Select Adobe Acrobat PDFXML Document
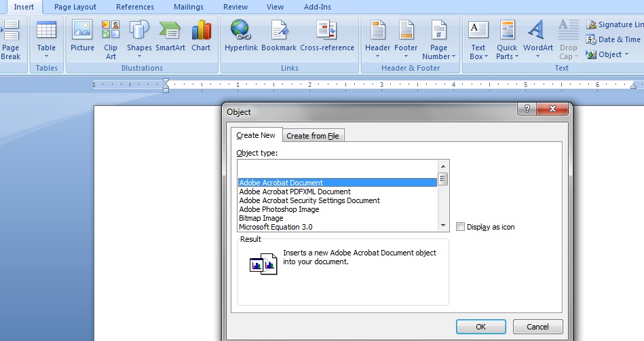Image resolution: width=644 pixels, height=341 pixels. pyautogui.click(x=337, y=192)
